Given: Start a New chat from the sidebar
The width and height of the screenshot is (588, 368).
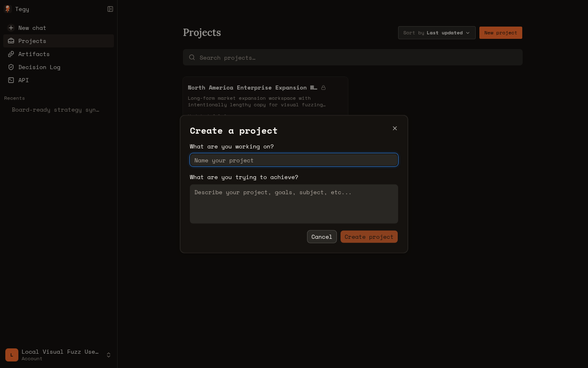Looking at the screenshot, I should tap(58, 28).
